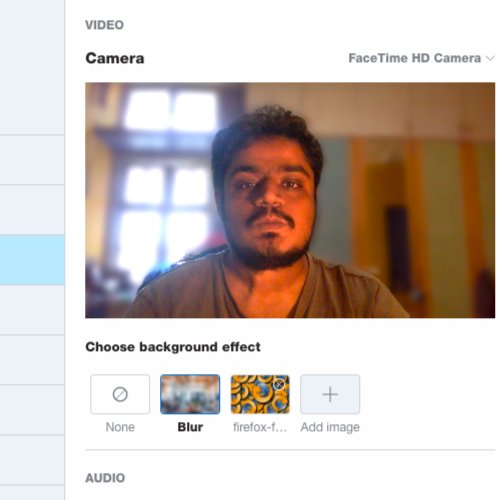Select the firefox custom background thumbnail
This screenshot has width=500, height=500.
260,394
